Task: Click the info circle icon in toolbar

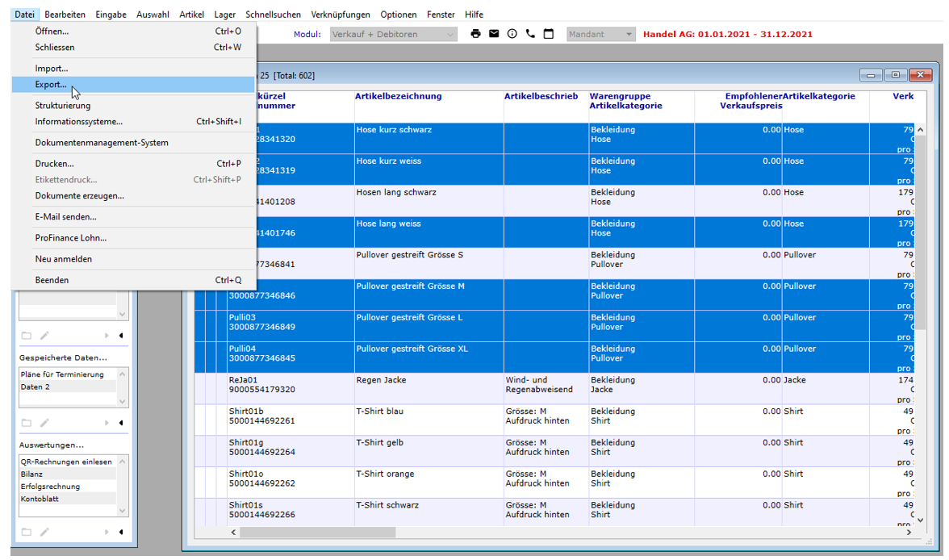Action: (x=512, y=34)
